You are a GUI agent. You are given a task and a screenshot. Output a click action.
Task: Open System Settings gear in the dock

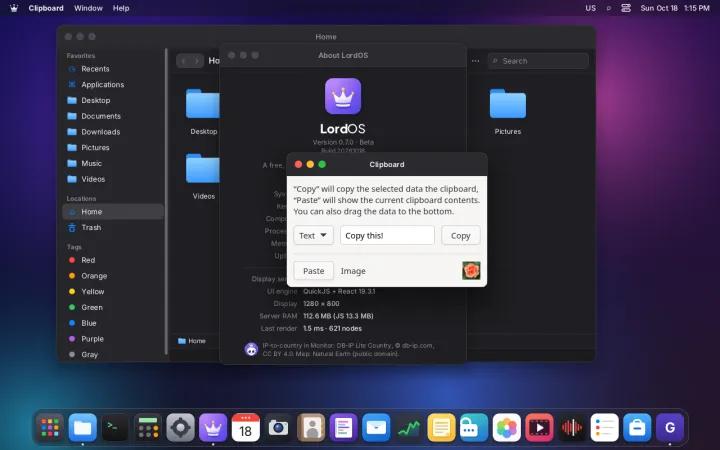(x=180, y=428)
